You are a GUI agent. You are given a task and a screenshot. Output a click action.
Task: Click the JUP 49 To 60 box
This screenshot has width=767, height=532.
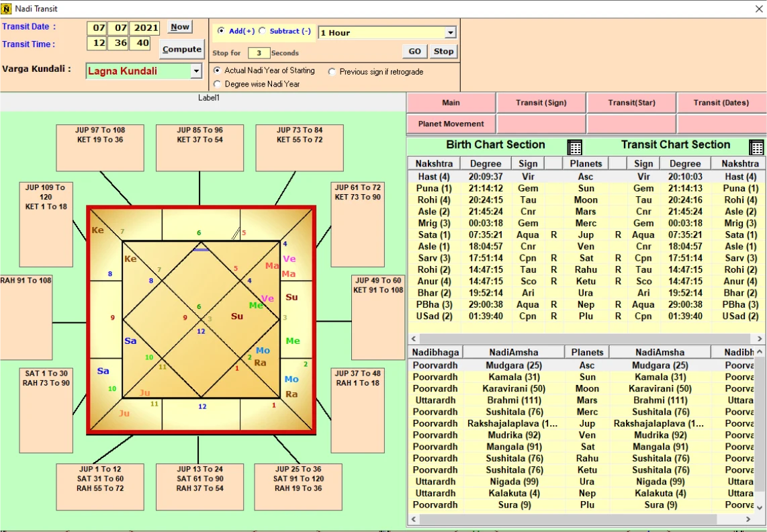[x=378, y=317]
